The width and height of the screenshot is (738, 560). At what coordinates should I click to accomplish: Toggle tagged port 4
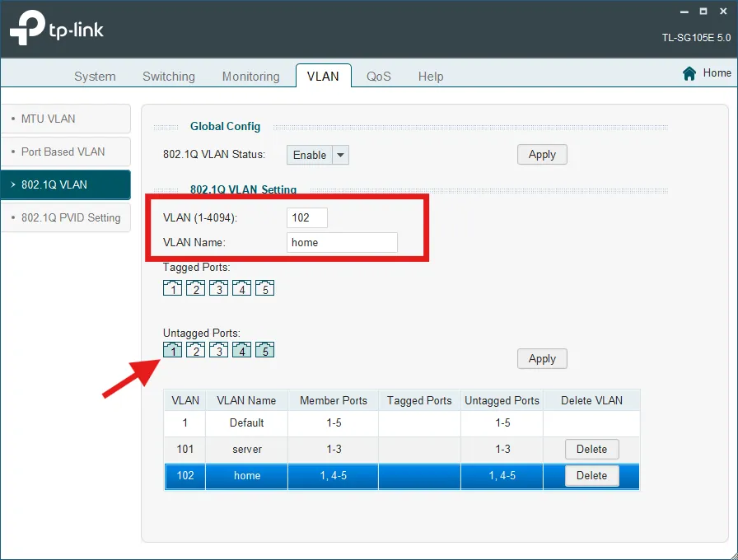point(241,288)
